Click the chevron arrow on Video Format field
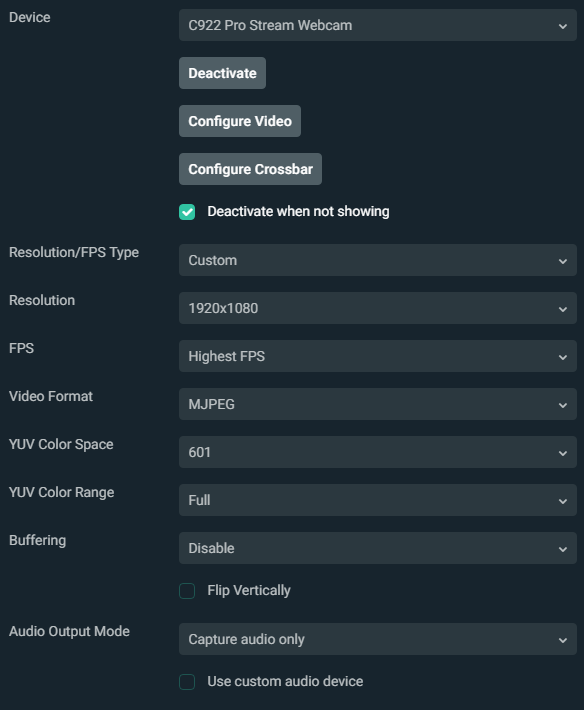584x710 pixels. click(x=563, y=405)
